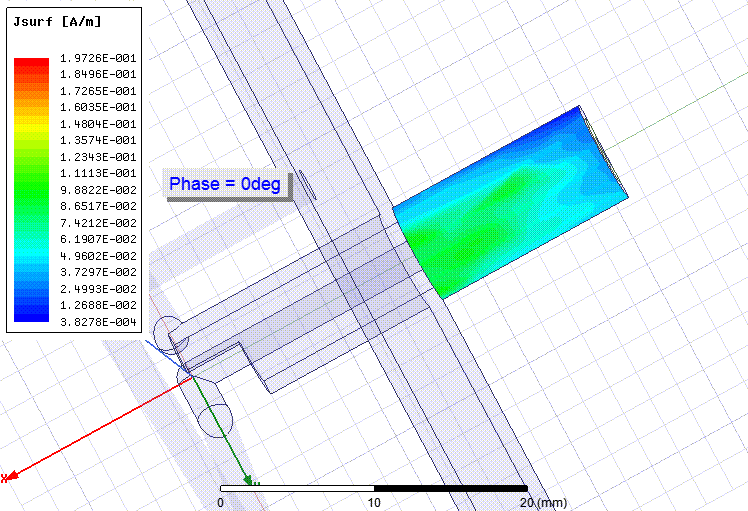
Task: Click the 1.2343E-001 legend value
Action: pos(98,157)
